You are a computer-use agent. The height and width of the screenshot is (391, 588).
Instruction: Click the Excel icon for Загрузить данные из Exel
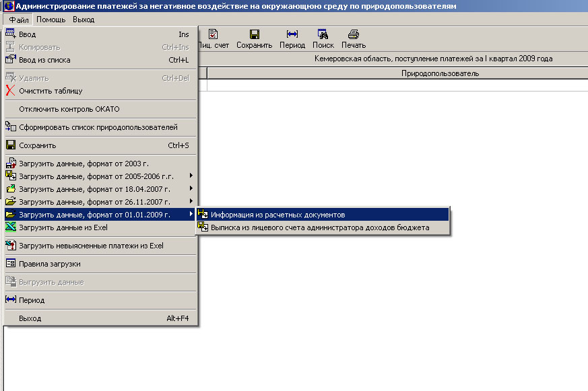(x=10, y=227)
